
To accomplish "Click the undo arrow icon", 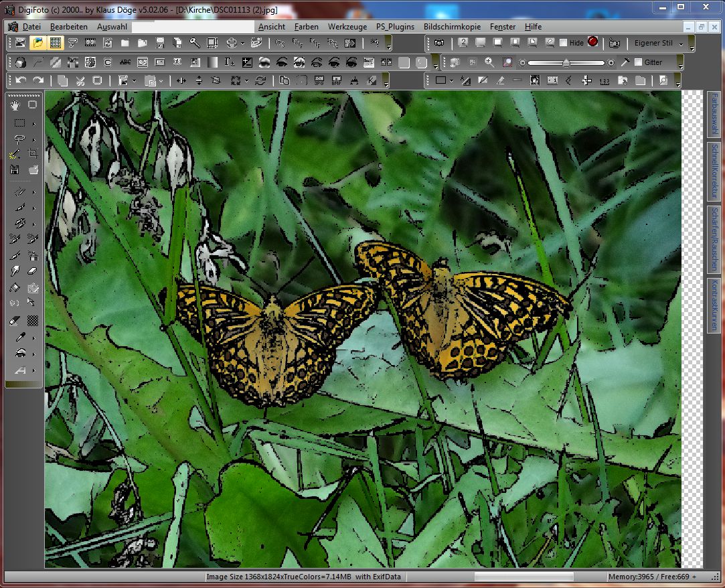I will [21, 80].
